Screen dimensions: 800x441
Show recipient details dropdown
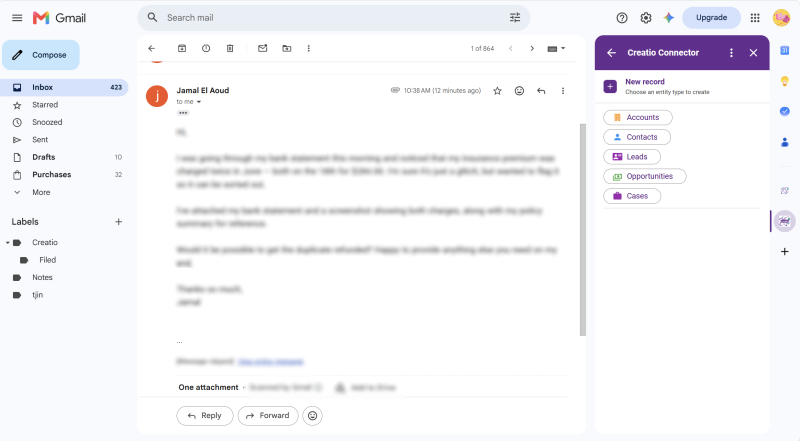tap(199, 102)
